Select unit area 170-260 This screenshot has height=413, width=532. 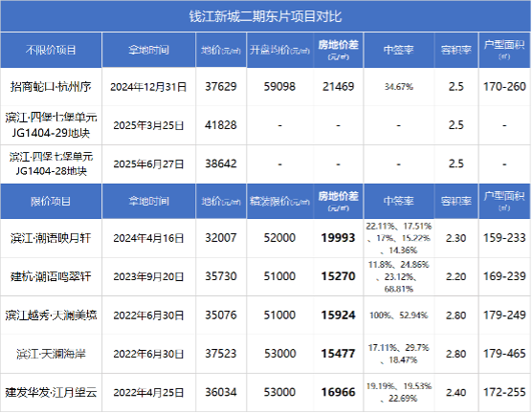(504, 87)
